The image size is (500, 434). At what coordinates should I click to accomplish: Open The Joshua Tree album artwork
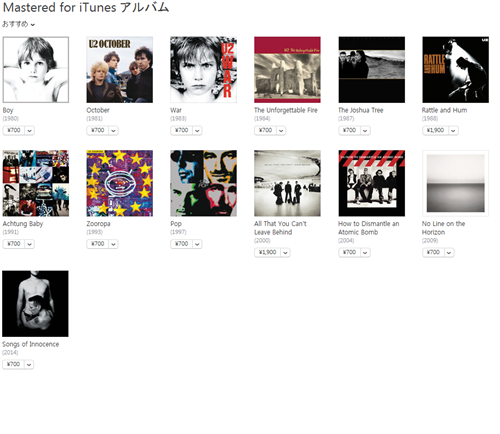click(372, 70)
